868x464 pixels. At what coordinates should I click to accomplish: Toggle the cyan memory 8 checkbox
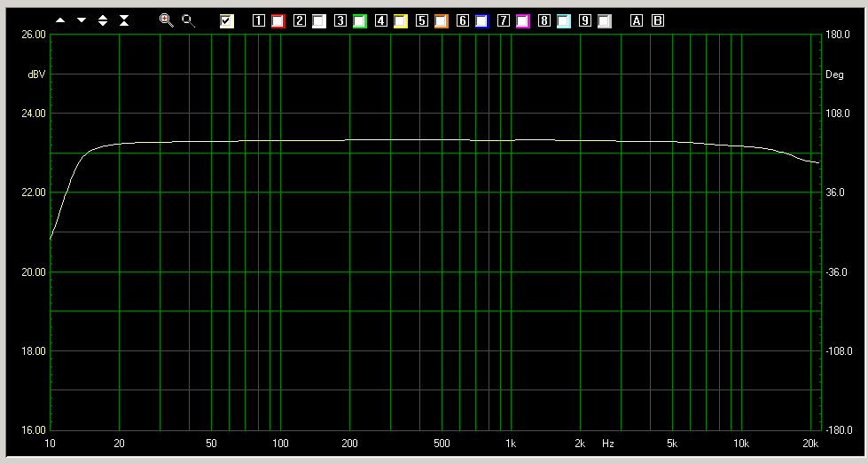[564, 21]
